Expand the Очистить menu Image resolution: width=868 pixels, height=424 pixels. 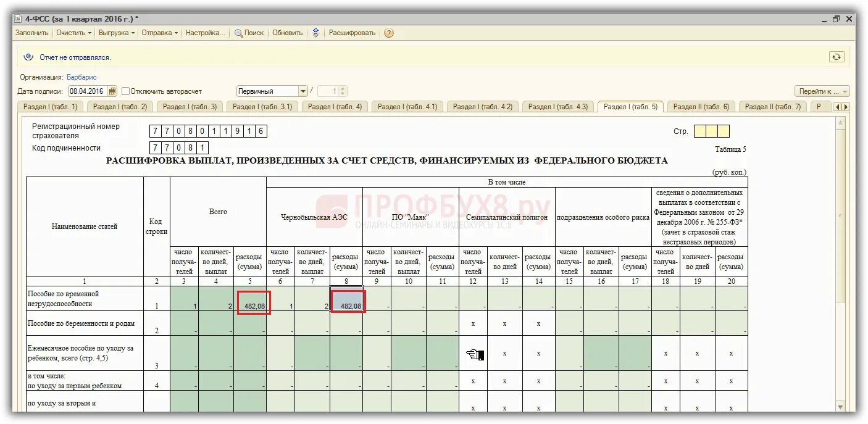click(x=72, y=33)
